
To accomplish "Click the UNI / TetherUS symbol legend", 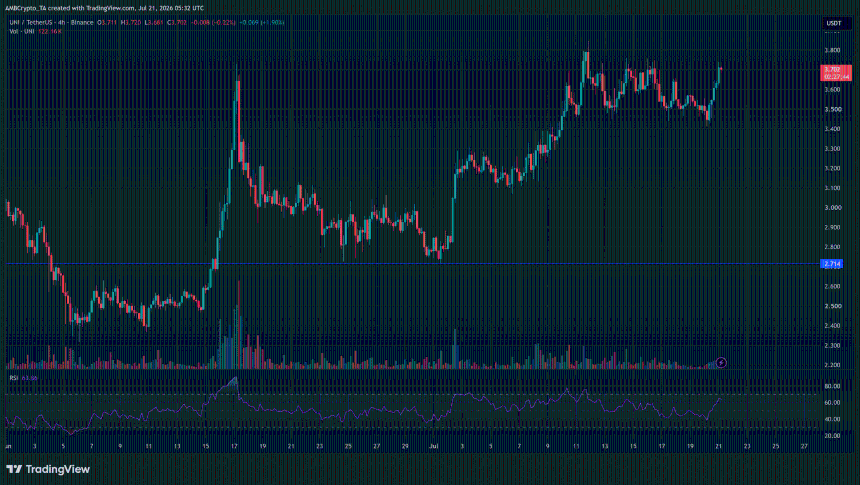I will coord(51,22).
